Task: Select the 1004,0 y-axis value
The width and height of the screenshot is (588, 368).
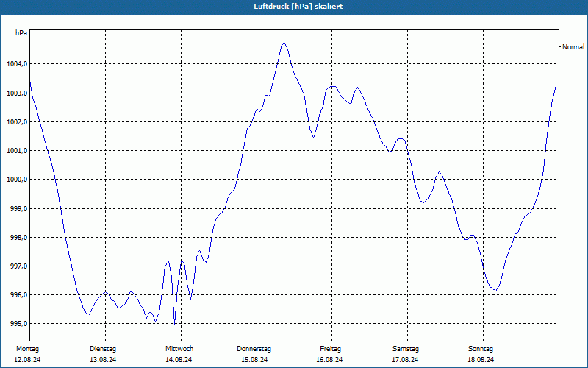Action: (17, 64)
